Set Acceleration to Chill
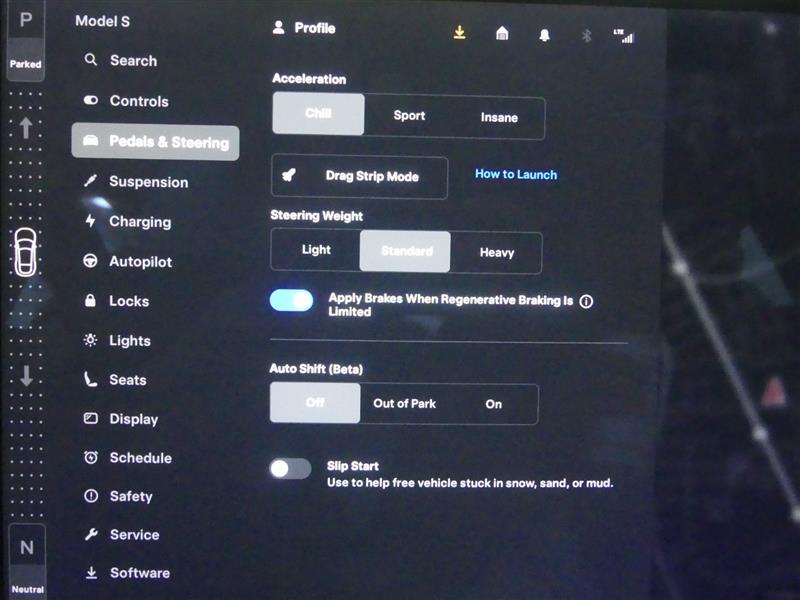Screen dimensions: 800x600 [318, 113]
